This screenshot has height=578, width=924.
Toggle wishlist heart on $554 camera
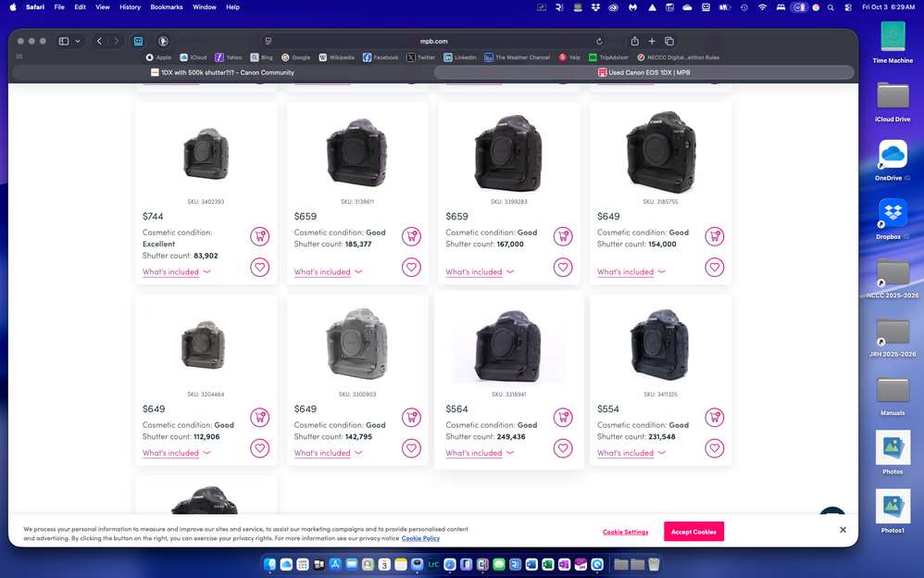715,448
